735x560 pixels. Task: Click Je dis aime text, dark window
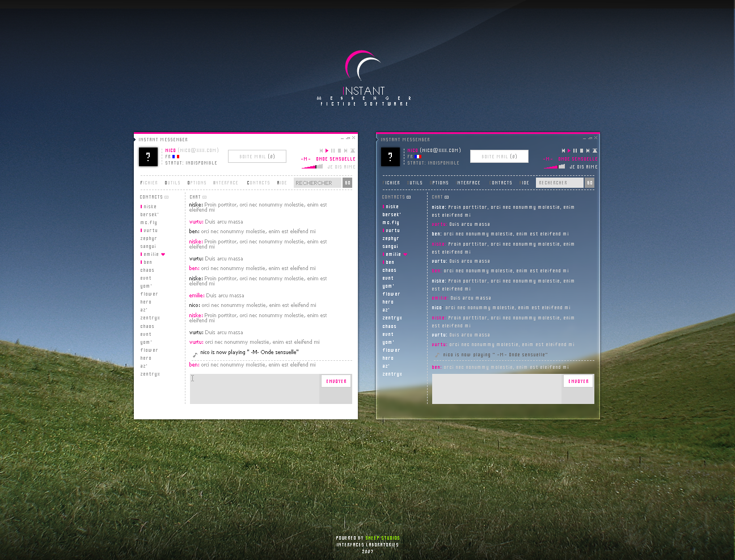(x=584, y=167)
